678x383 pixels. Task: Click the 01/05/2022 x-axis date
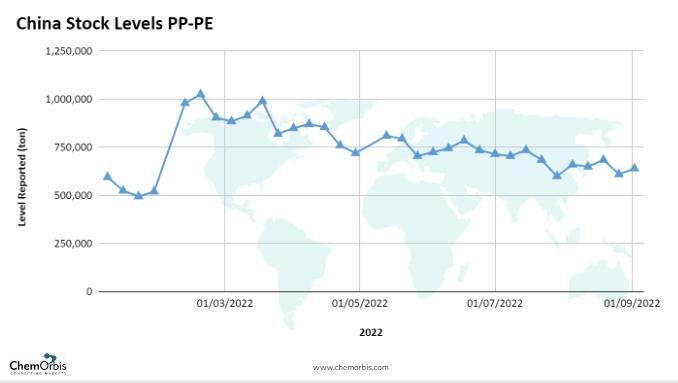point(360,303)
